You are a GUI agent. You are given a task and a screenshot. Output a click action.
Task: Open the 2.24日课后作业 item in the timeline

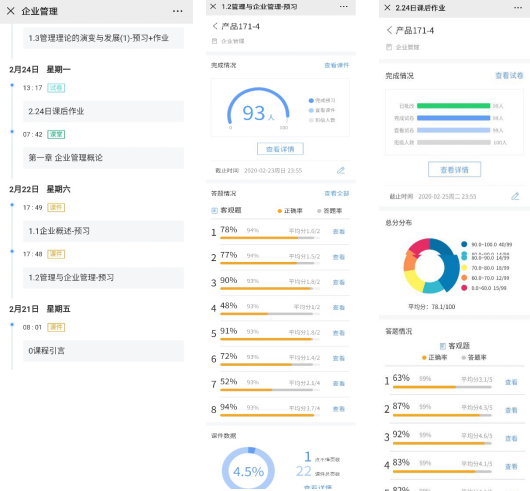tap(103, 111)
